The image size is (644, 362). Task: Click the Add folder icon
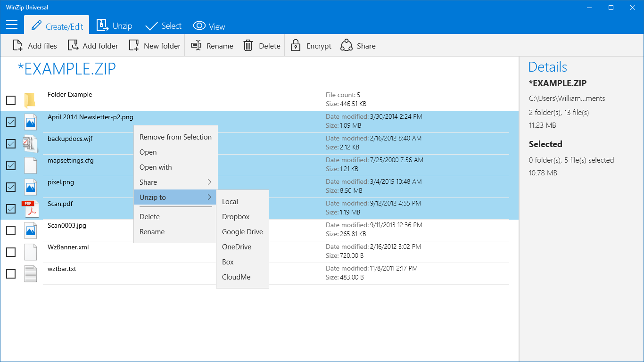pyautogui.click(x=74, y=45)
